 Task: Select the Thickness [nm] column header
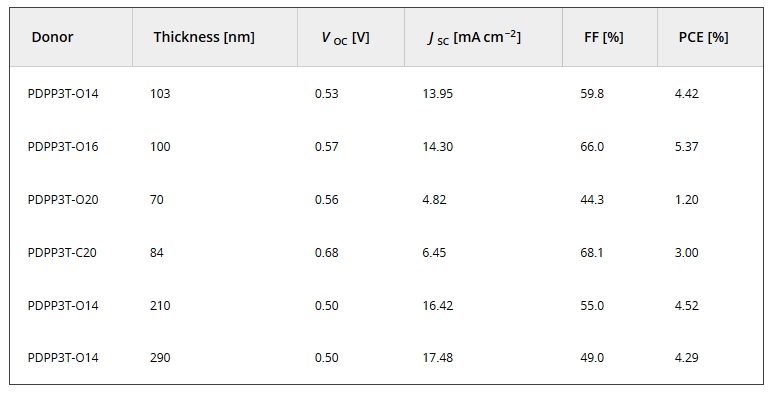204,37
